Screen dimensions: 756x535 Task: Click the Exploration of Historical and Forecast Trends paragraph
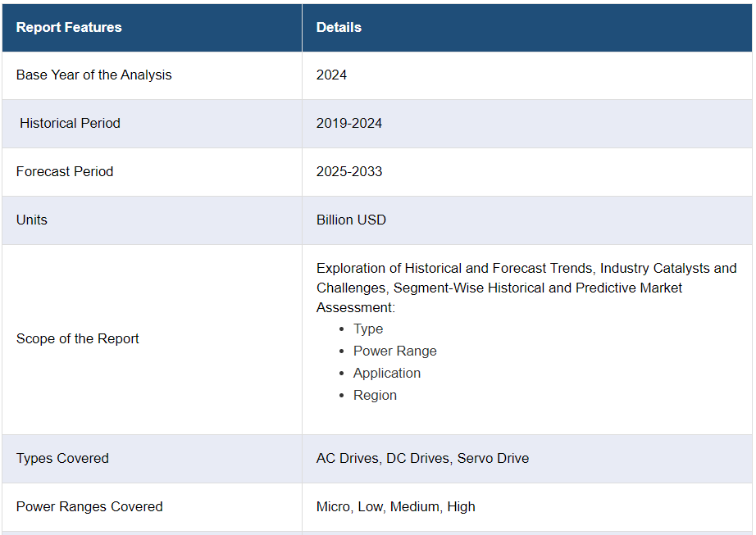[526, 288]
